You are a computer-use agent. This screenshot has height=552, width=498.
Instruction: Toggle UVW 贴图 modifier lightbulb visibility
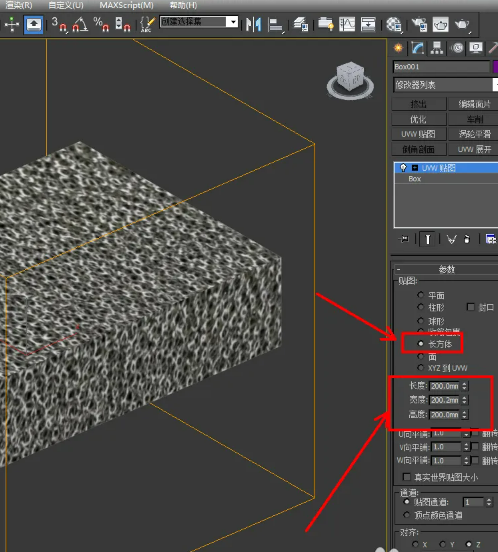pos(403,168)
